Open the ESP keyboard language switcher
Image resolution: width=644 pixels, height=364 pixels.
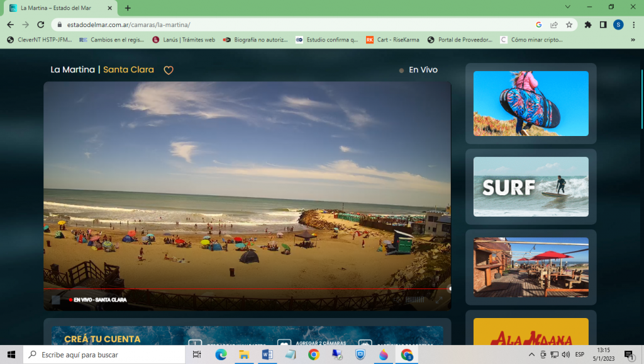[x=579, y=355]
